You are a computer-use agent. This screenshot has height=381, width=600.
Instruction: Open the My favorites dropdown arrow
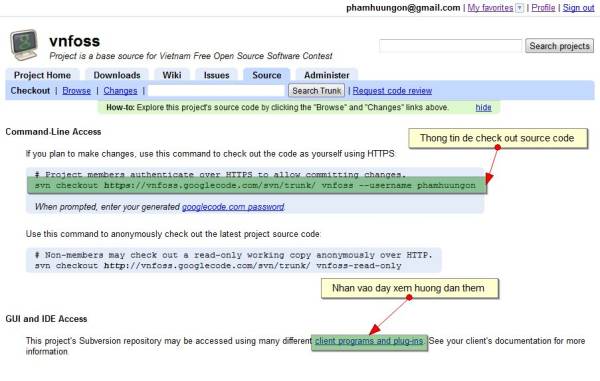(x=519, y=8)
